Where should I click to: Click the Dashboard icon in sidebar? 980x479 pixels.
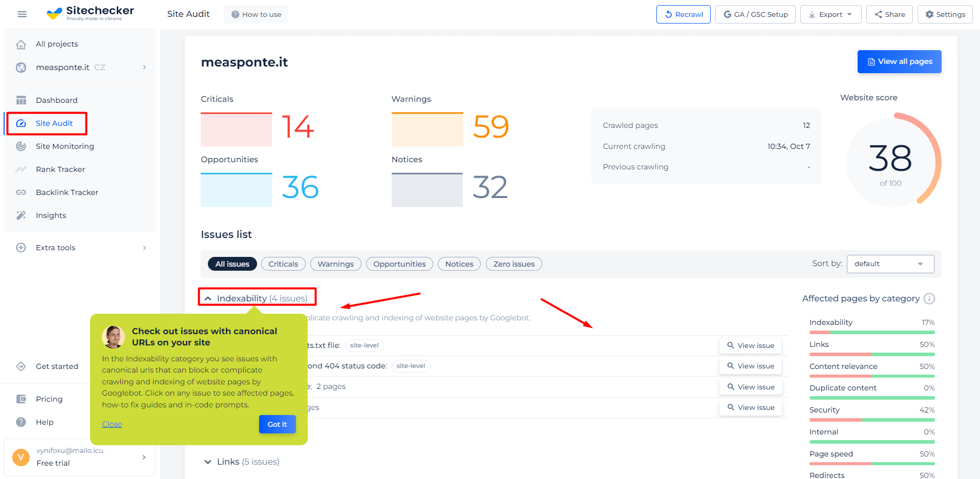pos(21,100)
